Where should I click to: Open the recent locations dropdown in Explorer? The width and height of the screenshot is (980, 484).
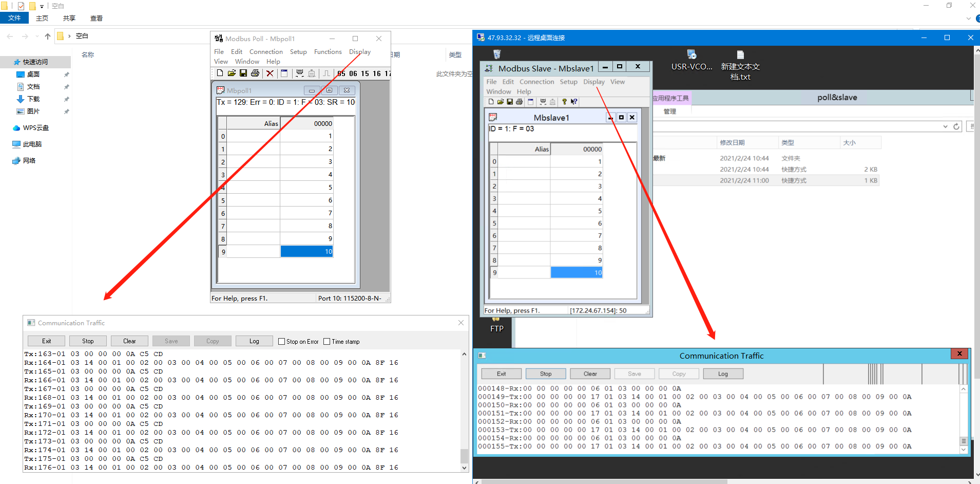37,36
